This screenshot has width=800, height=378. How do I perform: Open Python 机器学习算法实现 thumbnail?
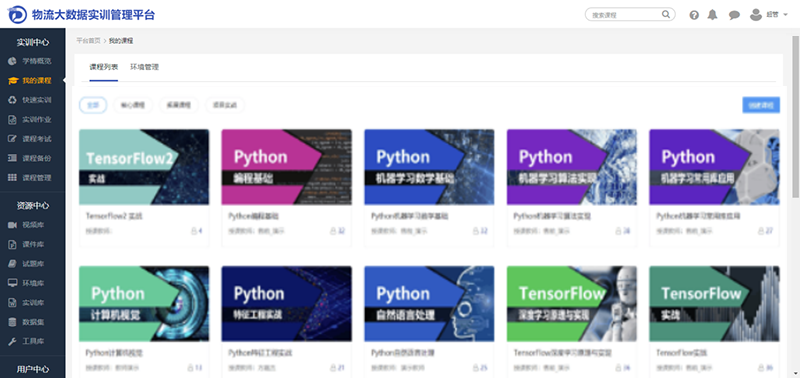[x=571, y=167]
